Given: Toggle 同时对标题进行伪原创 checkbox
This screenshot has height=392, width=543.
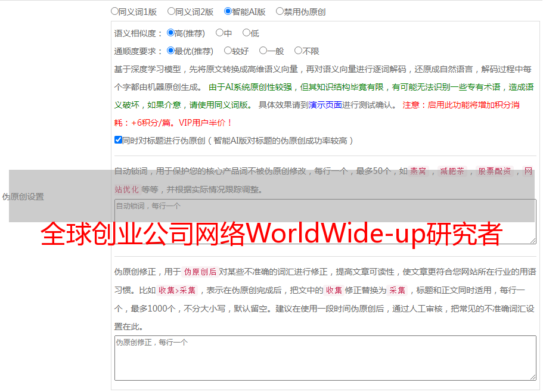Looking at the screenshot, I should pyautogui.click(x=118, y=140).
